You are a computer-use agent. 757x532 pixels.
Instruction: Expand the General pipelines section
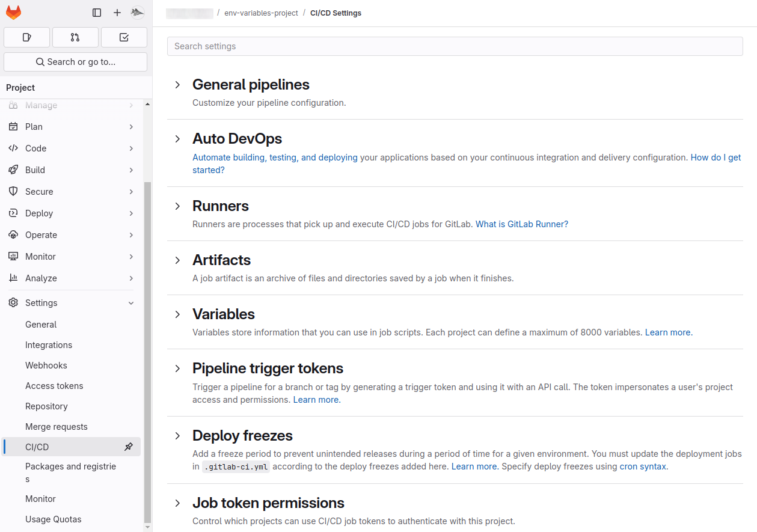177,85
